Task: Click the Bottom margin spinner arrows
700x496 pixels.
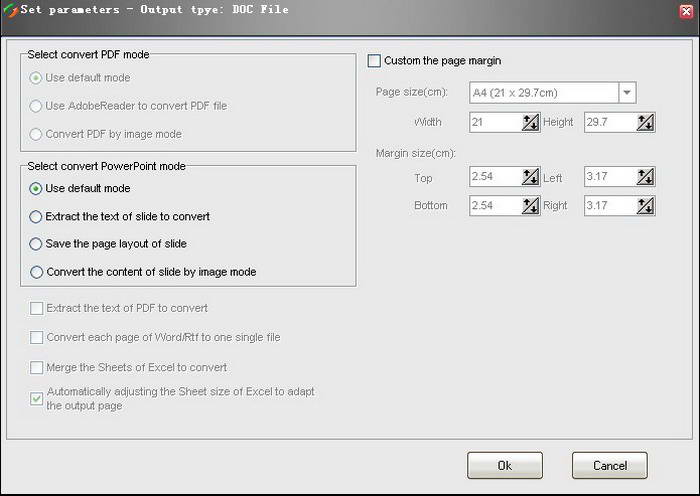Action: (530, 206)
